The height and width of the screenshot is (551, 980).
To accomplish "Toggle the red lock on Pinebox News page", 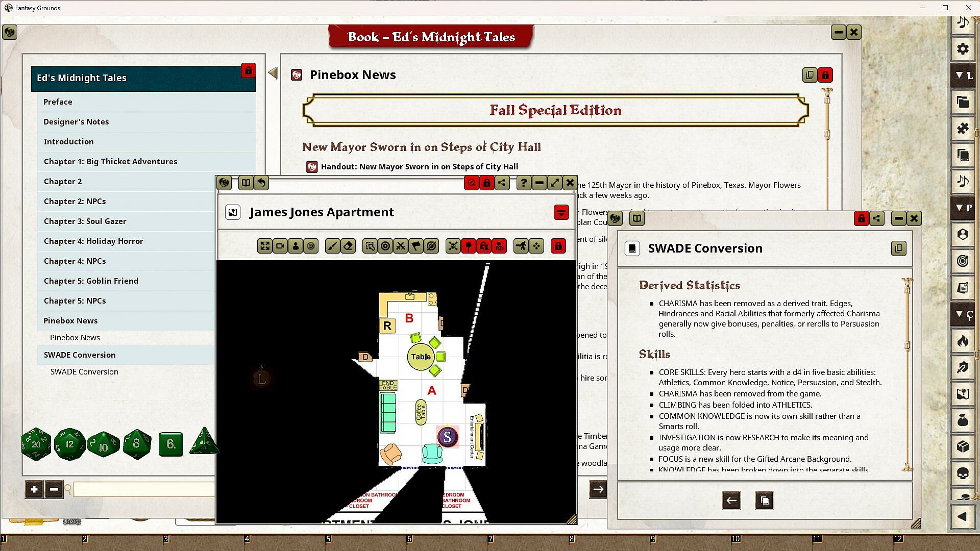I will (x=825, y=75).
